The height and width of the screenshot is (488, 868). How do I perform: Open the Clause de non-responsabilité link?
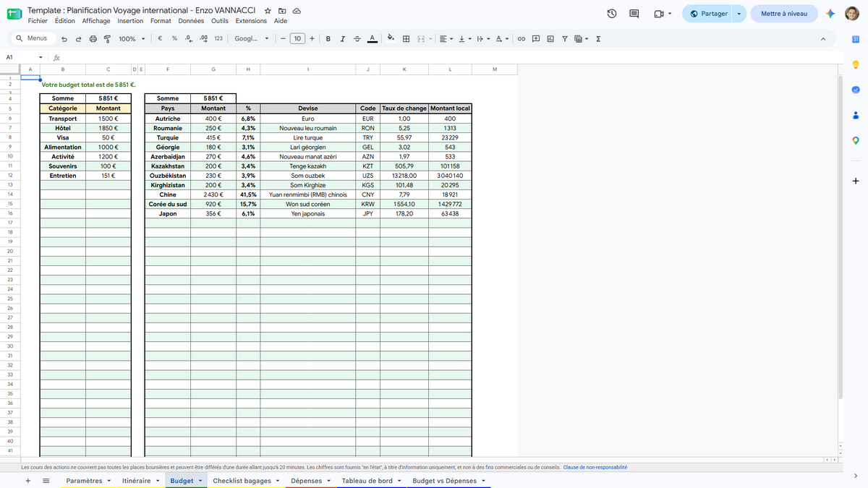(x=595, y=467)
